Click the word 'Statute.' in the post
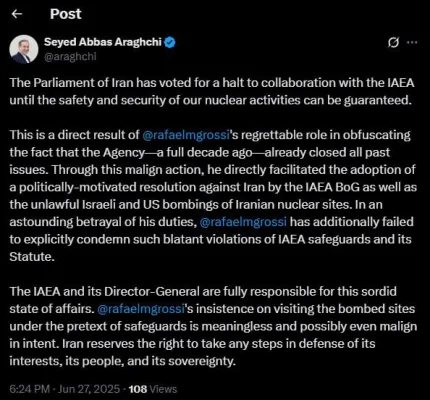 click(x=32, y=257)
